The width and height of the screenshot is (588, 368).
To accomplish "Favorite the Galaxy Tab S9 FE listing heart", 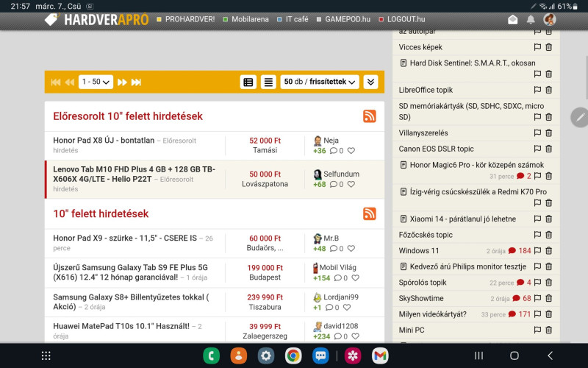I will click(356, 278).
